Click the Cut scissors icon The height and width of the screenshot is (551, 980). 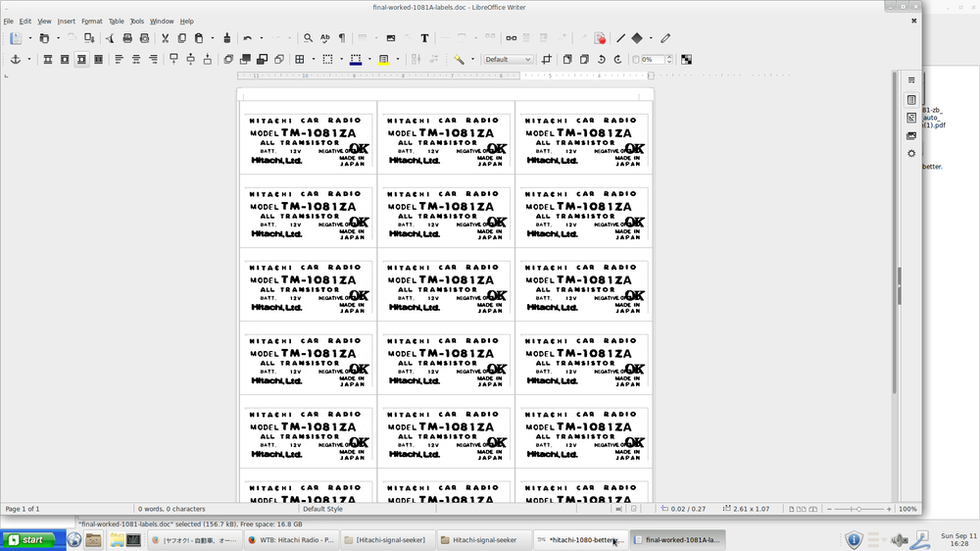tap(165, 38)
